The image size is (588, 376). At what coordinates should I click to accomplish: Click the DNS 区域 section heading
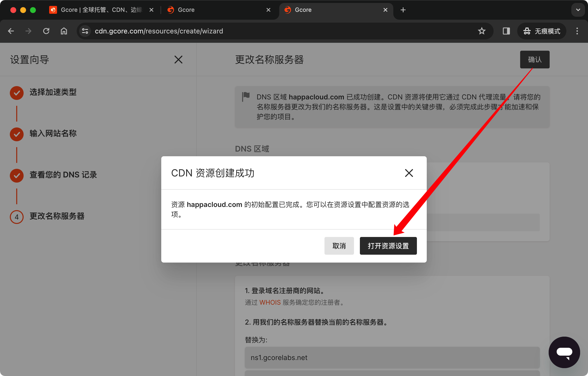coord(252,149)
